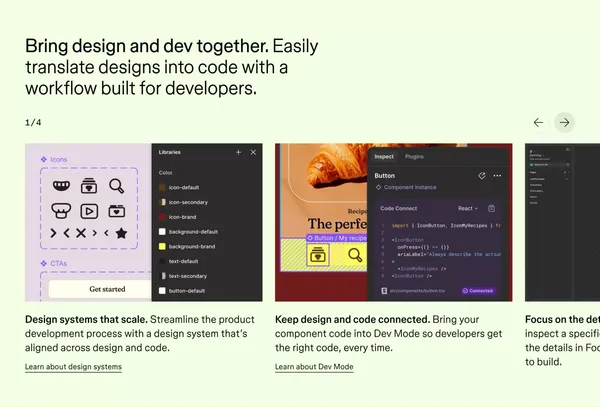The width and height of the screenshot is (600, 407).
Task: Open the three-dot menu in Inspect panel
Action: coord(497,176)
